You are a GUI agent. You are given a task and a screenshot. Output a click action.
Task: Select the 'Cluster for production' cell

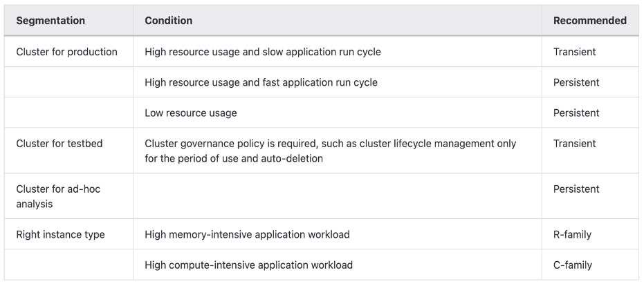[66, 52]
